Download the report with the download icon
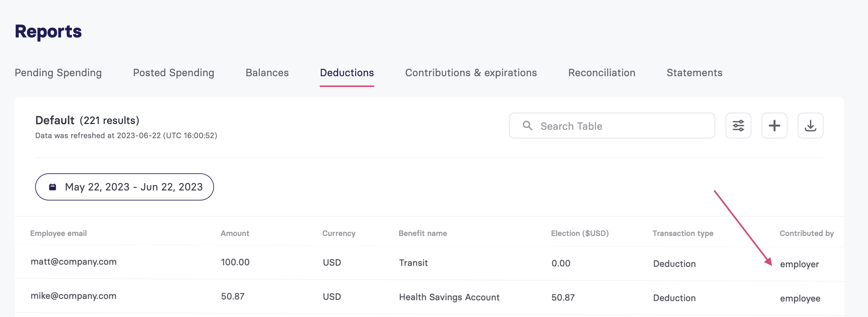The image size is (868, 317). tap(810, 126)
